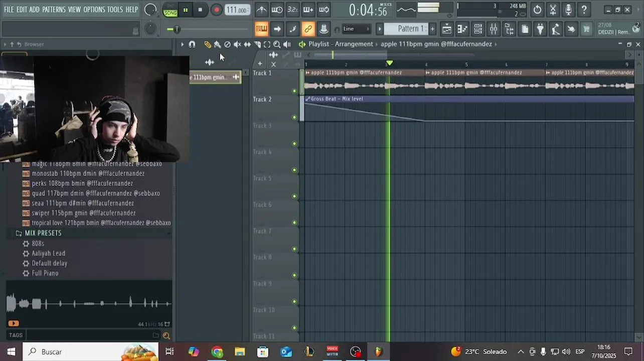This screenshot has width=644, height=361.
Task: Collapse the MIX PRESETS folder
Action: click(x=43, y=233)
